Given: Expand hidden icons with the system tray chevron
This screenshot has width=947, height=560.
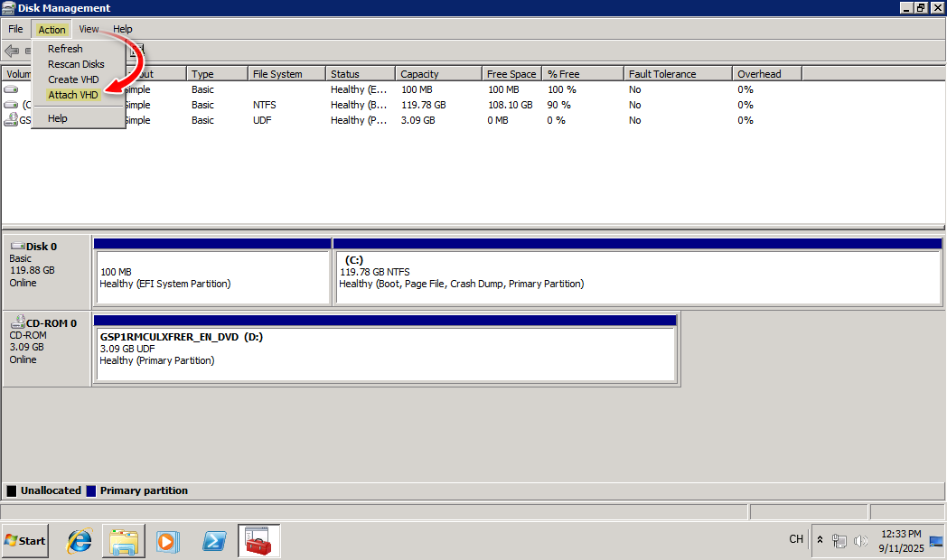Looking at the screenshot, I should 820,540.
